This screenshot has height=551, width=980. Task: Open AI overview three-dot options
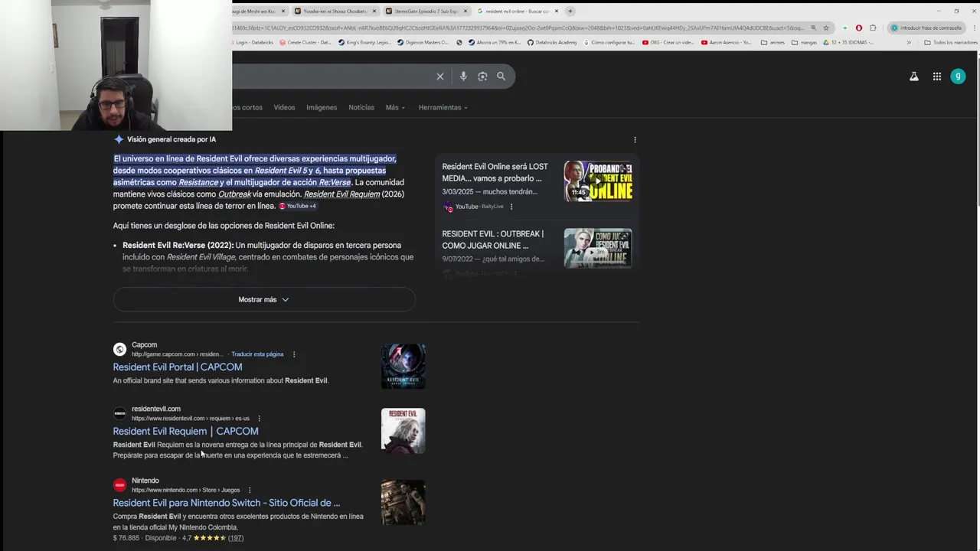click(635, 140)
